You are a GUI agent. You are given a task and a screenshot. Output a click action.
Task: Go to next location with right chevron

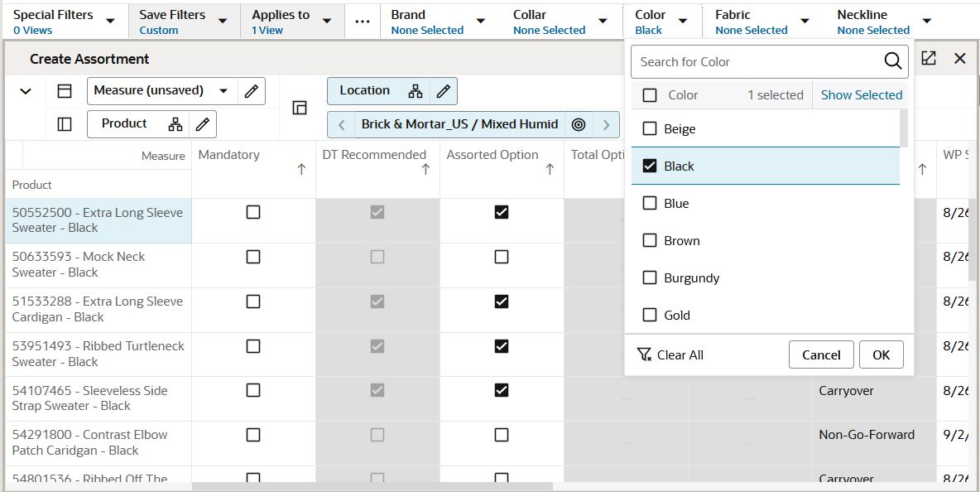[606, 125]
